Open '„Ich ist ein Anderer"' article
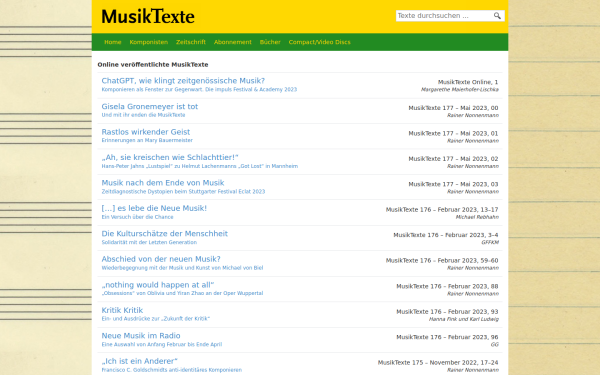The width and height of the screenshot is (600, 375). [x=139, y=361]
